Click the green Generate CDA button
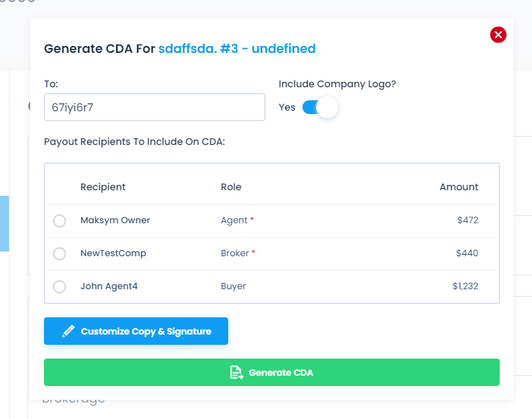 (271, 372)
